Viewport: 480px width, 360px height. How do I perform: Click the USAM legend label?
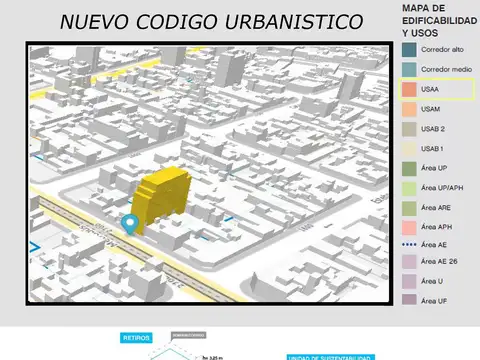pos(430,109)
